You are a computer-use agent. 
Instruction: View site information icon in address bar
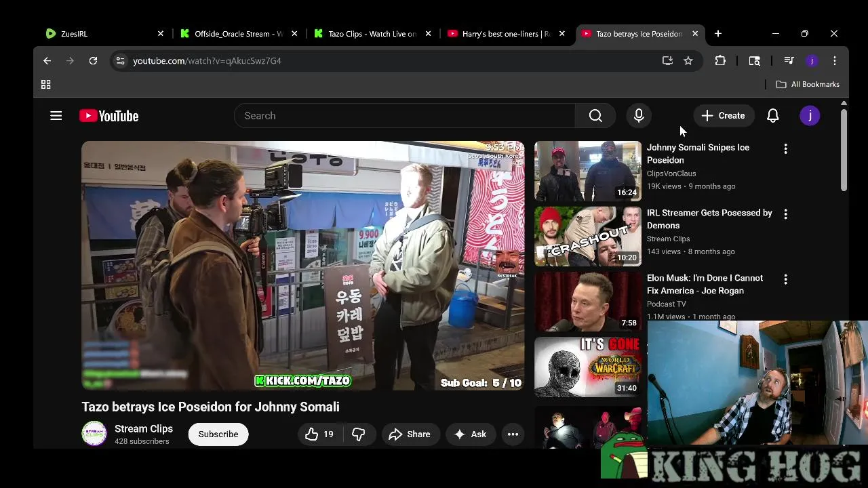(x=120, y=61)
